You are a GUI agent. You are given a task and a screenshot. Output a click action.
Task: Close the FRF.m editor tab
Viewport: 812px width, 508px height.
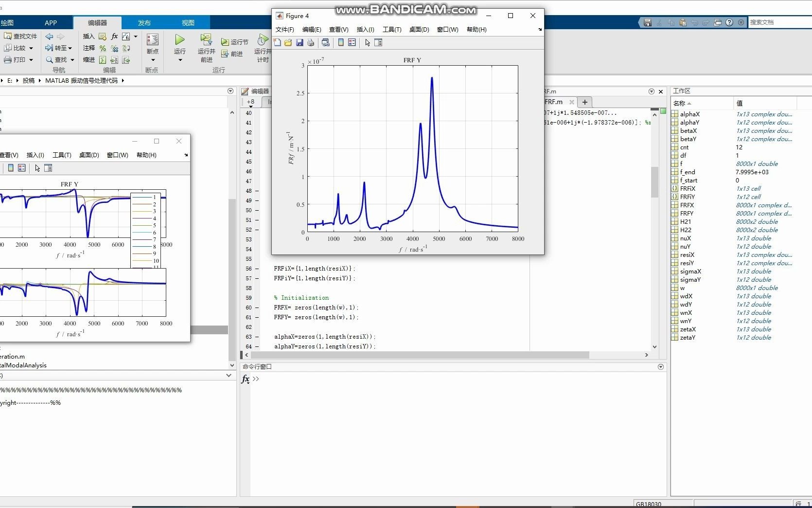click(571, 102)
